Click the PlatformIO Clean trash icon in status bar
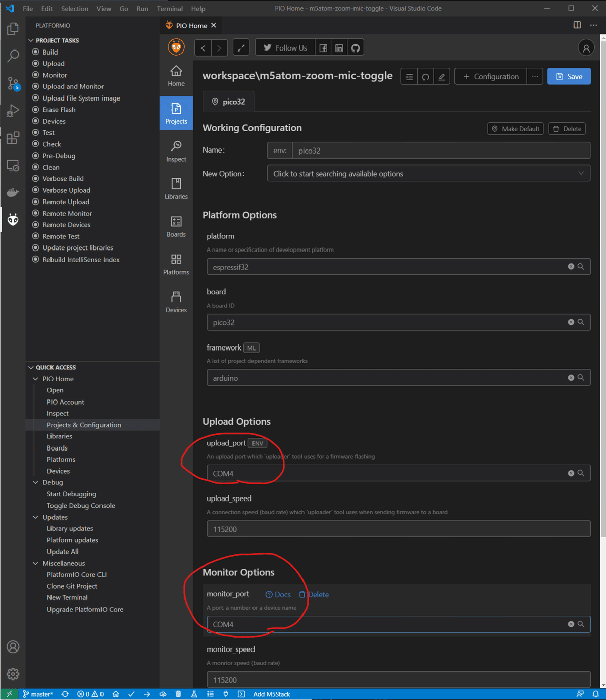 tap(178, 694)
